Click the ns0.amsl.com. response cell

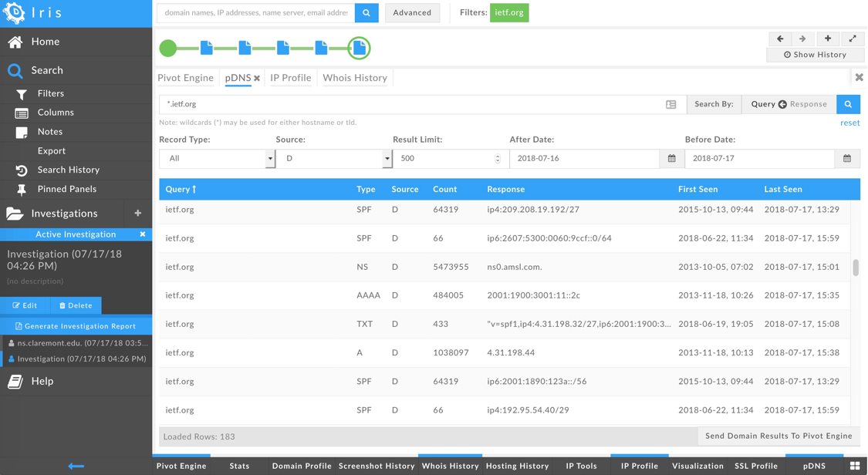[515, 267]
